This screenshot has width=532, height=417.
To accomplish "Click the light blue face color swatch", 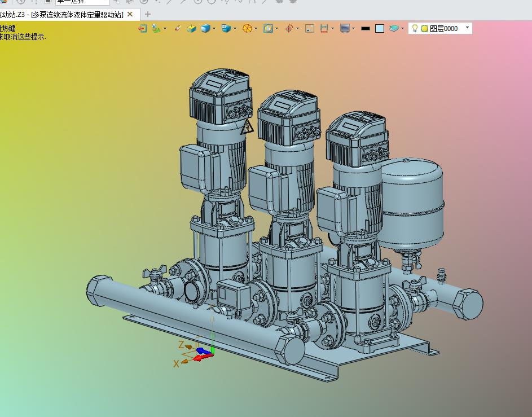I will tap(380, 29).
